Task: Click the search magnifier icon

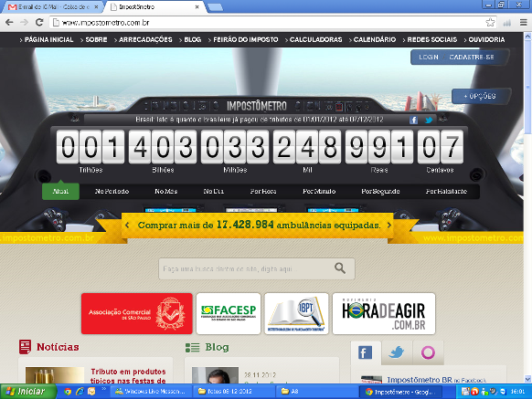Action: click(x=340, y=268)
